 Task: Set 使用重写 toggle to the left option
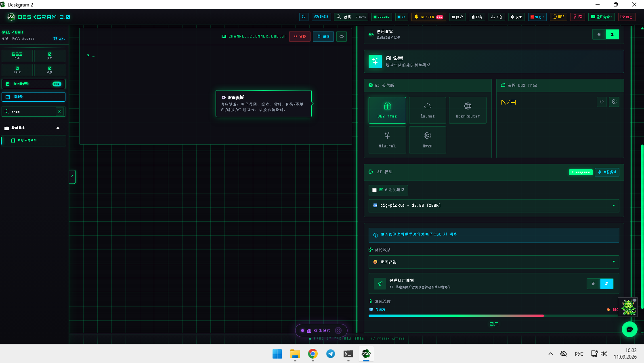599,34
